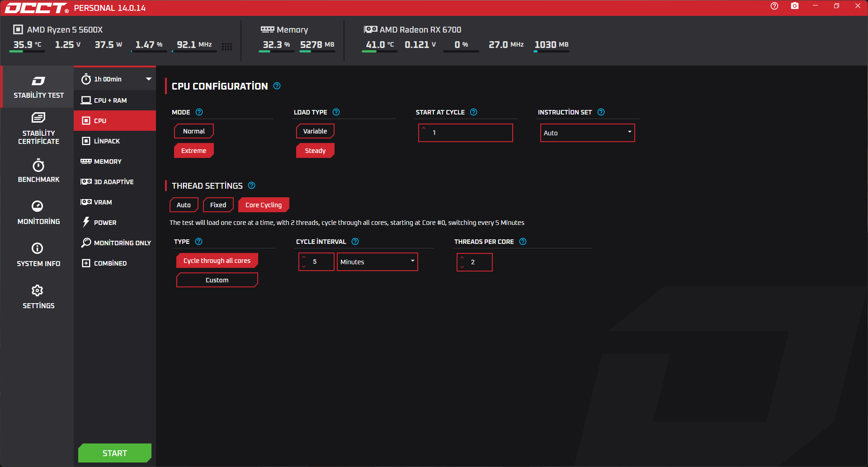This screenshot has height=467, width=868.
Task: Set thread settings to Fixed
Action: 218,205
